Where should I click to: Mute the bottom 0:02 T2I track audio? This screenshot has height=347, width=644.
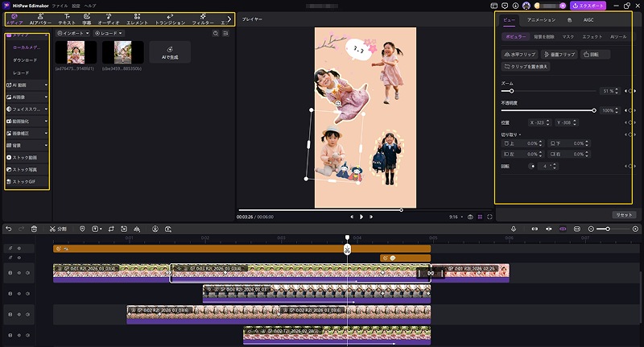[28, 336]
